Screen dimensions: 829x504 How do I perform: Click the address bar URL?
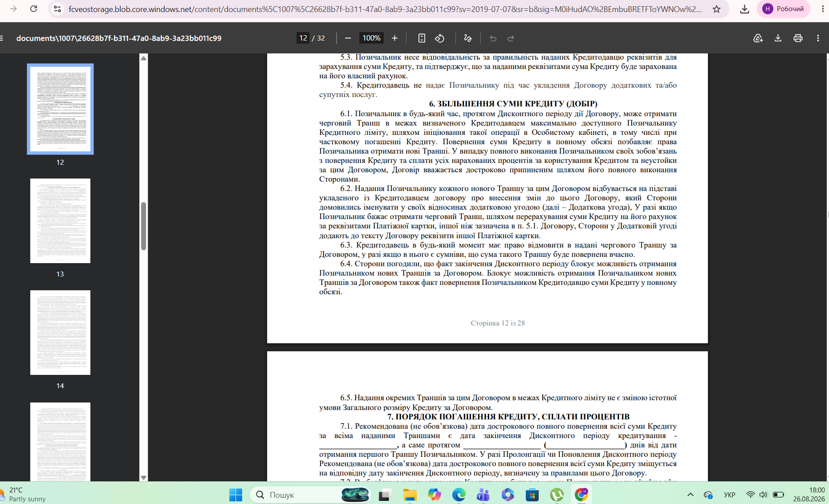pyautogui.click(x=385, y=9)
